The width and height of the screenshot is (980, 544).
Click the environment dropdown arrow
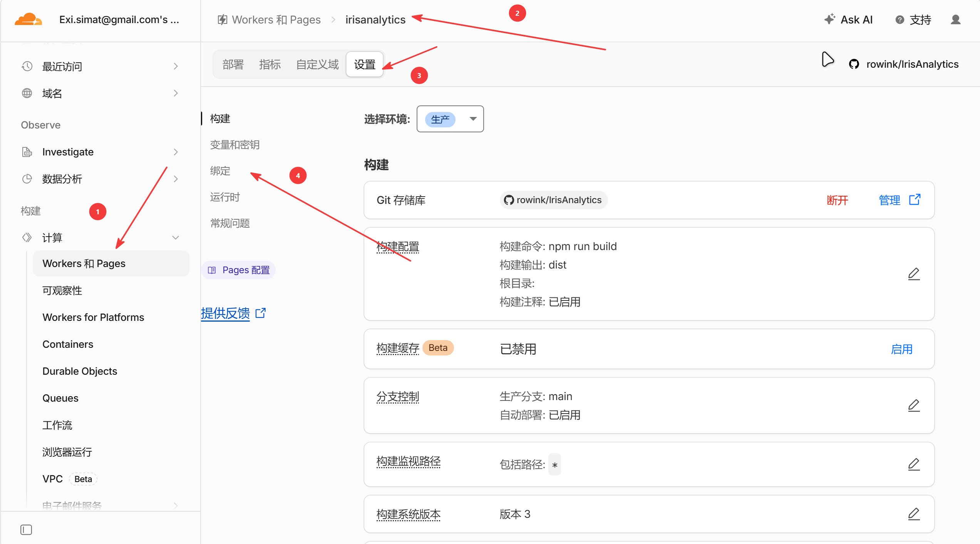pyautogui.click(x=473, y=119)
